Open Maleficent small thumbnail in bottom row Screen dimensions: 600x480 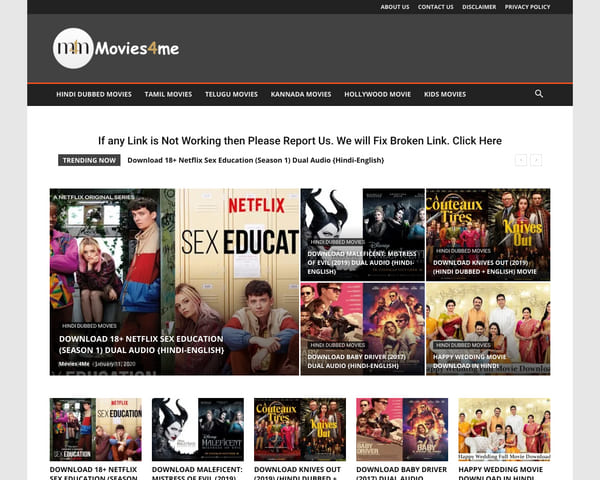(198, 429)
